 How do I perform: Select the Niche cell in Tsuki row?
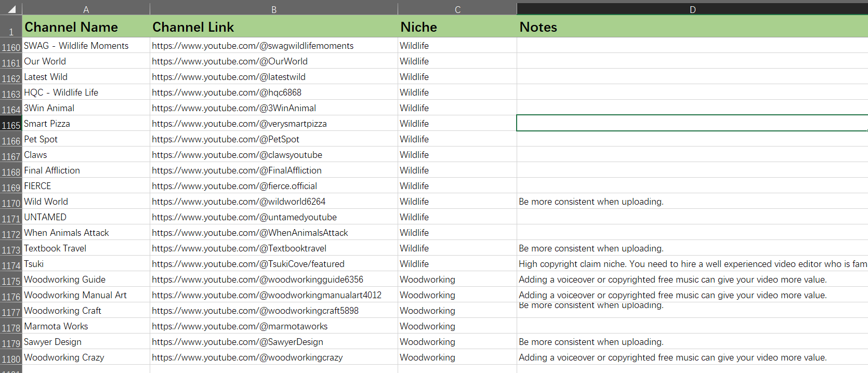[457, 263]
